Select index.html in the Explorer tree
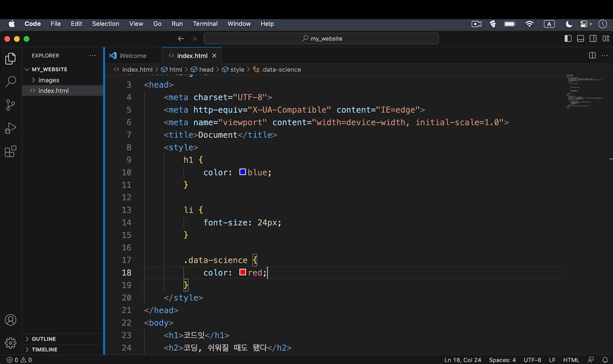This screenshot has height=364, width=613. (62, 91)
